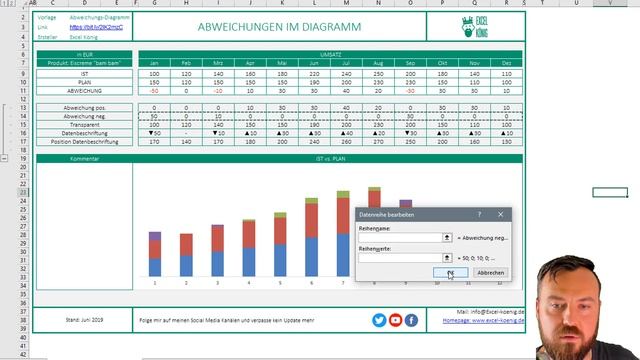Open the Homepage www.excel-koenig.de link
The height and width of the screenshot is (360, 640).
(483, 320)
